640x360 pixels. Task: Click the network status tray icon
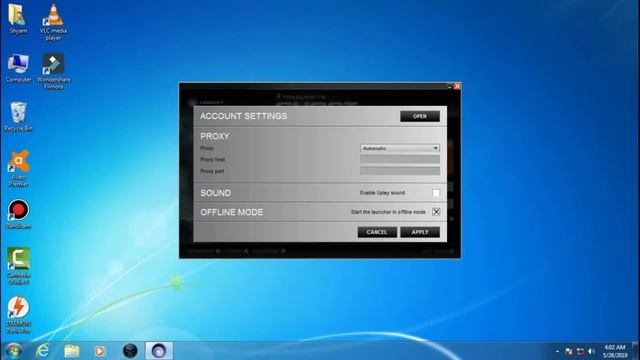[x=580, y=351]
